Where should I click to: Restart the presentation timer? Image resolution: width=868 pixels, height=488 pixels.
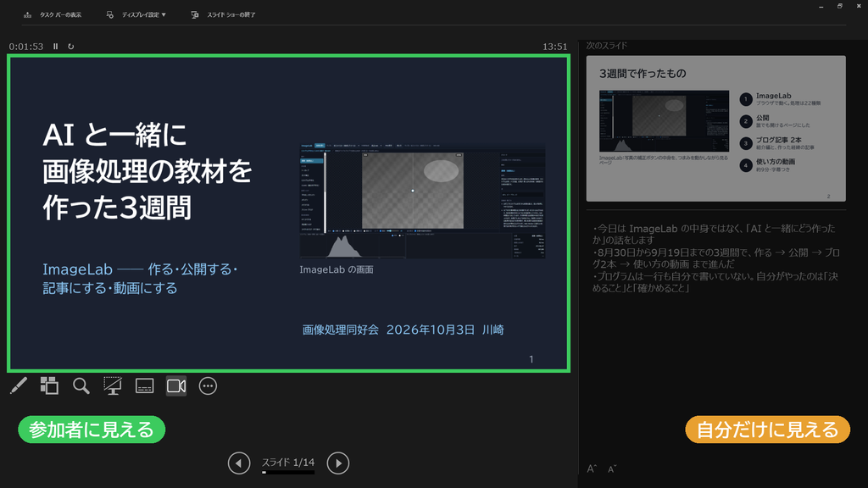click(x=71, y=47)
